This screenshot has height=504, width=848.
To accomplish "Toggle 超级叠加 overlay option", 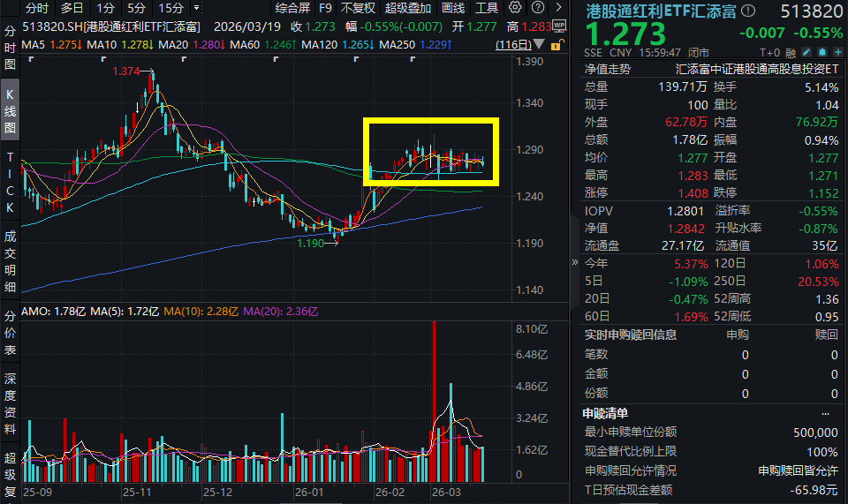I will [408, 8].
